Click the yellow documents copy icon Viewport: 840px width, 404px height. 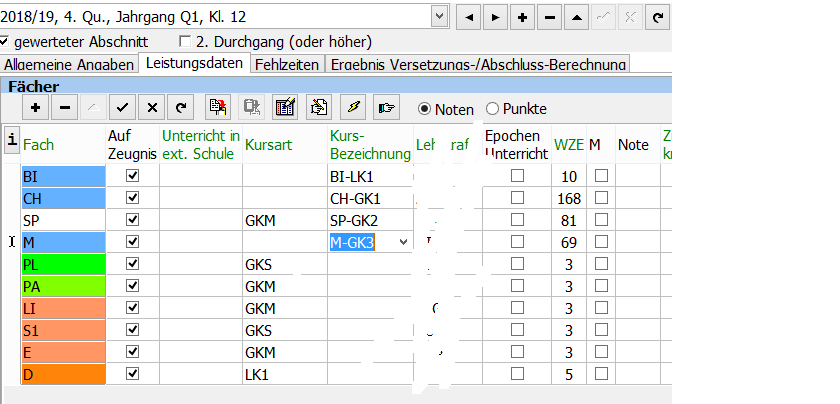click(x=319, y=108)
